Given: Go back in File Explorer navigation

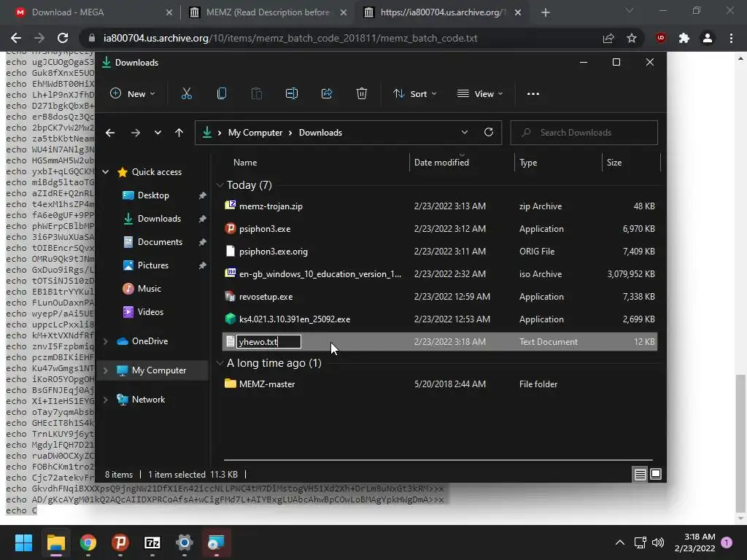Looking at the screenshot, I should [x=110, y=133].
